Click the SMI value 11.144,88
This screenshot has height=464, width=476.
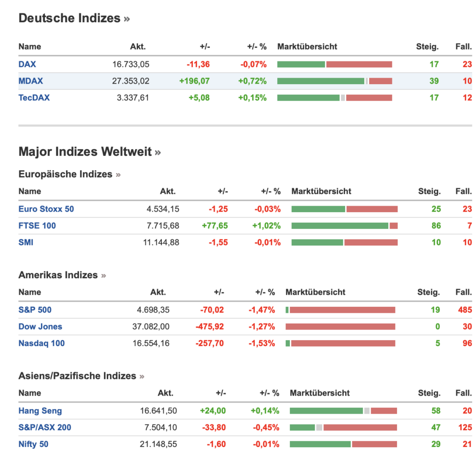(x=161, y=243)
